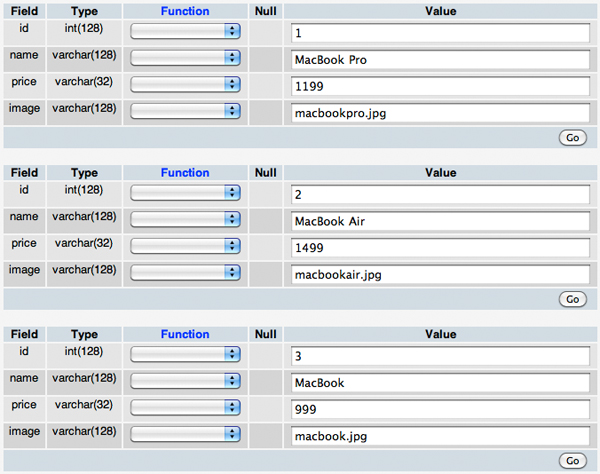Click Go button below MacBook Air record
Image resolution: width=600 pixels, height=474 pixels.
click(572, 299)
